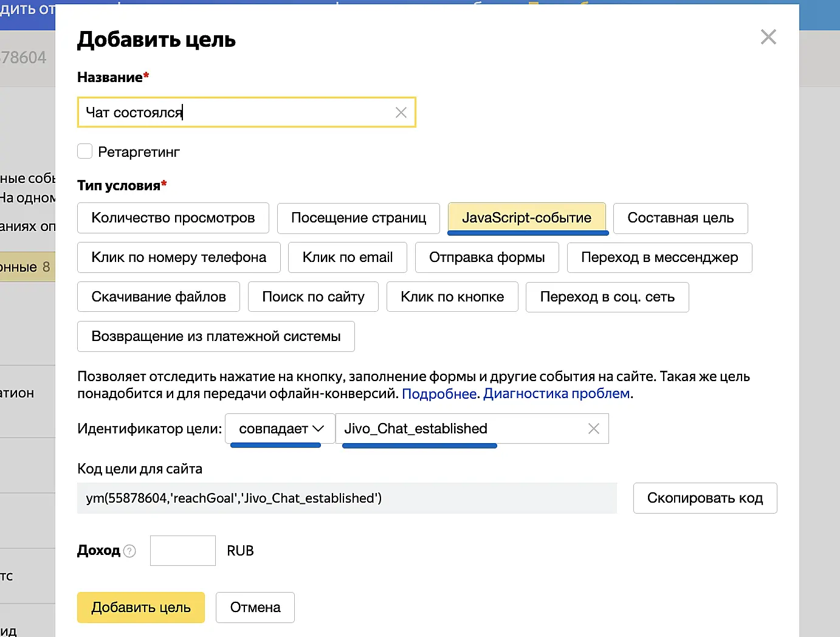Expand the совпадает condition dropdown

coord(280,429)
